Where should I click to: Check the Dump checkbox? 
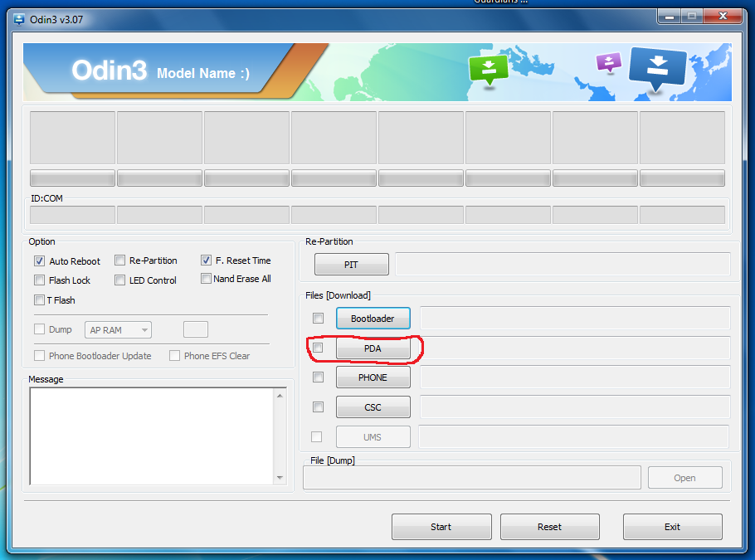[x=40, y=329]
